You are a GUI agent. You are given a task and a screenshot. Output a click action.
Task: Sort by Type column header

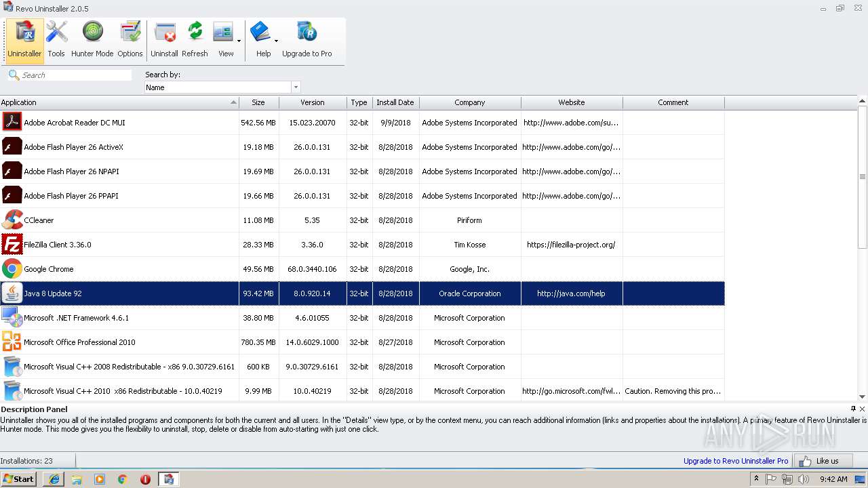coord(359,102)
